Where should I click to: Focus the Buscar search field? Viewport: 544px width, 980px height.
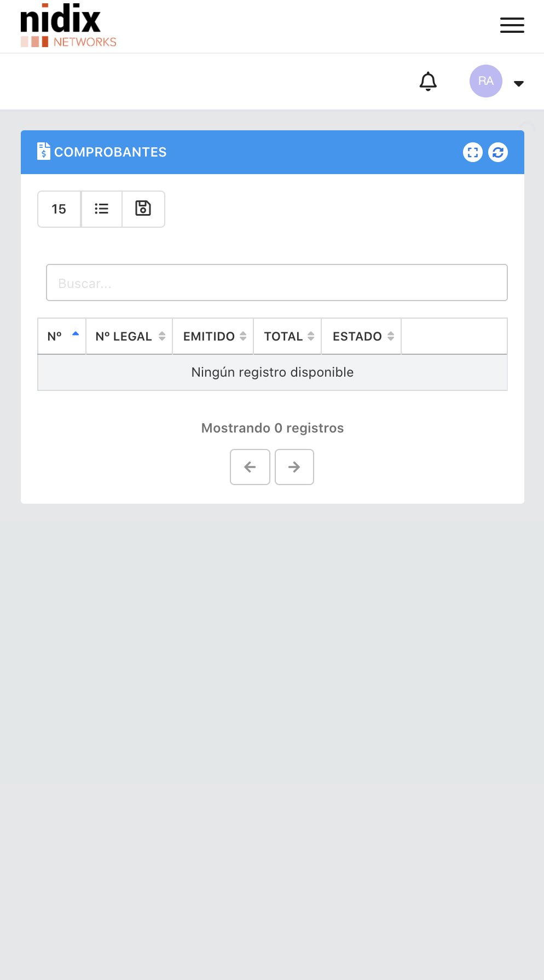click(276, 283)
